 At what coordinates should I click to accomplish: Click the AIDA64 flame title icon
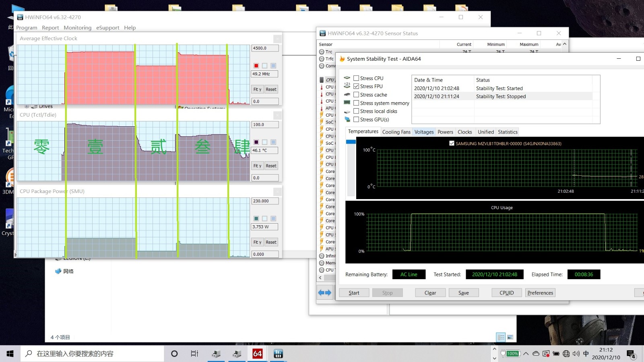point(343,59)
